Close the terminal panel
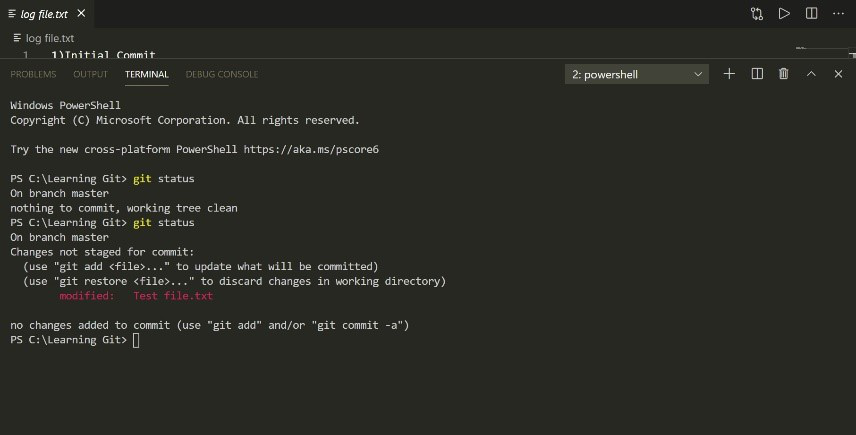Viewport: 856px width, 435px height. tap(838, 74)
